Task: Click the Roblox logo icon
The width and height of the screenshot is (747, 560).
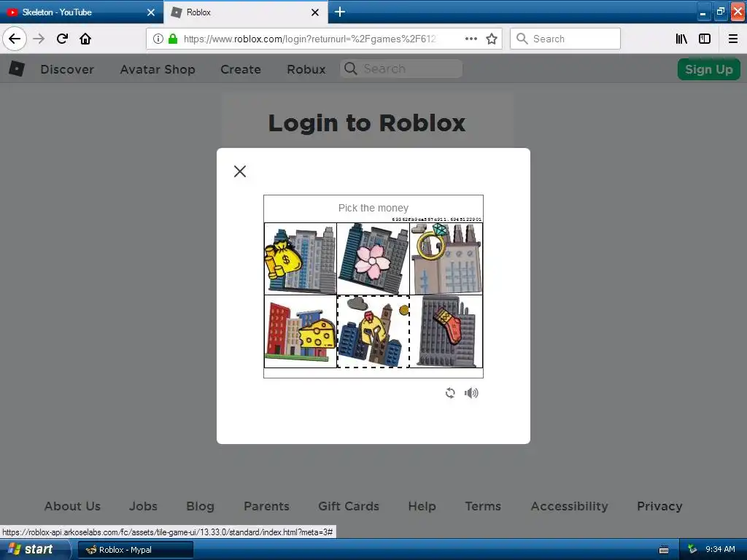Action: coord(17,69)
